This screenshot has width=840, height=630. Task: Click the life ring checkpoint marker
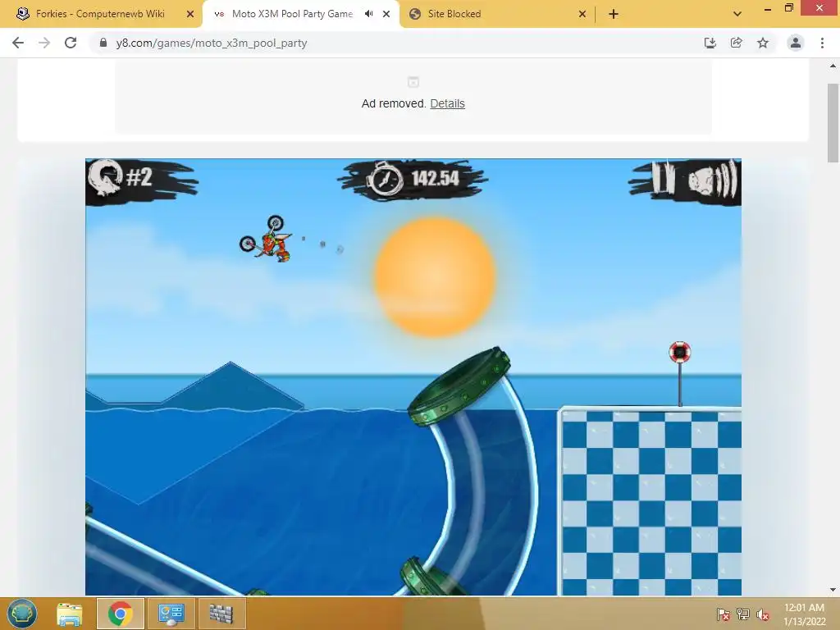pyautogui.click(x=680, y=353)
